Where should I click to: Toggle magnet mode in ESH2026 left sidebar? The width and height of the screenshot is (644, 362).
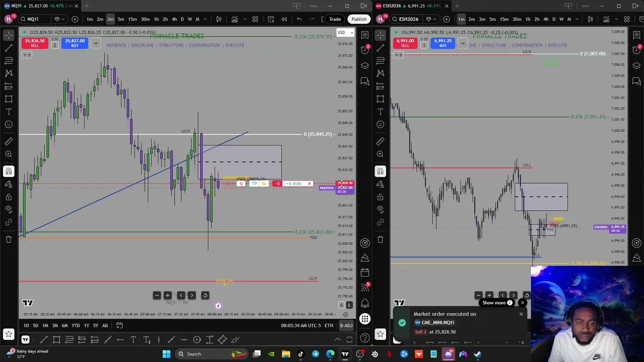(x=380, y=171)
